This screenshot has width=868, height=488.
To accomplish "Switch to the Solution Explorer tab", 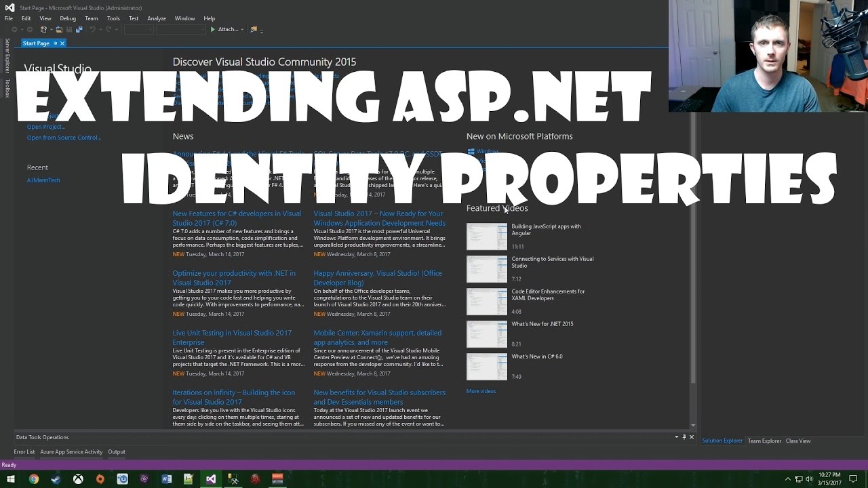I will [722, 441].
